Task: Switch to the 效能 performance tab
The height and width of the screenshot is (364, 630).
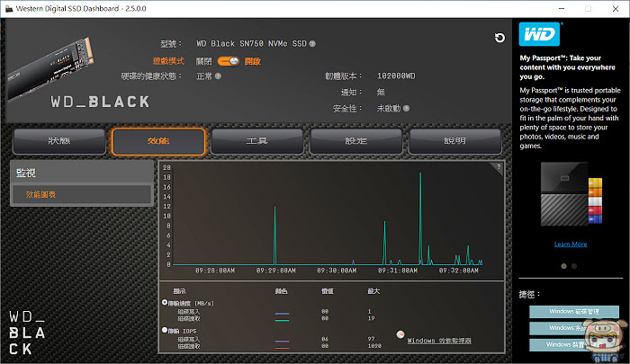Action: [158, 141]
